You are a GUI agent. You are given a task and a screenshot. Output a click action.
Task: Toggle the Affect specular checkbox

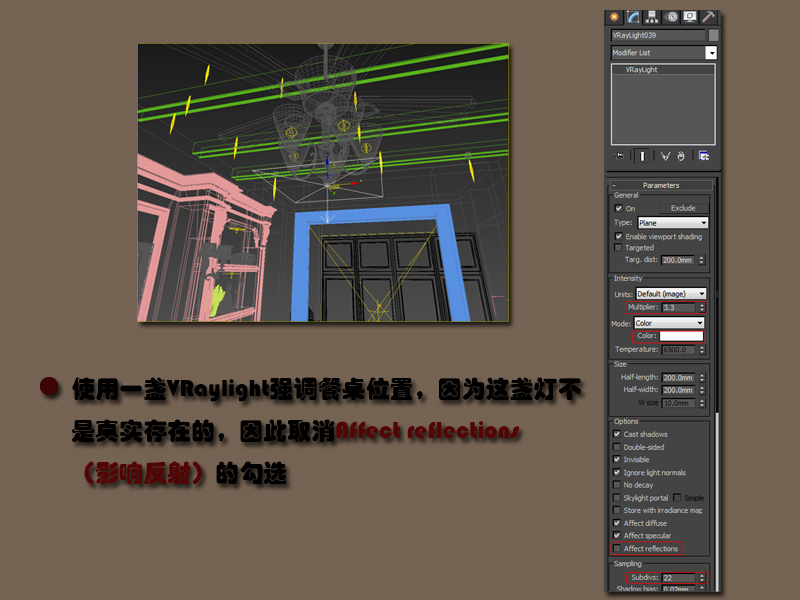617,535
